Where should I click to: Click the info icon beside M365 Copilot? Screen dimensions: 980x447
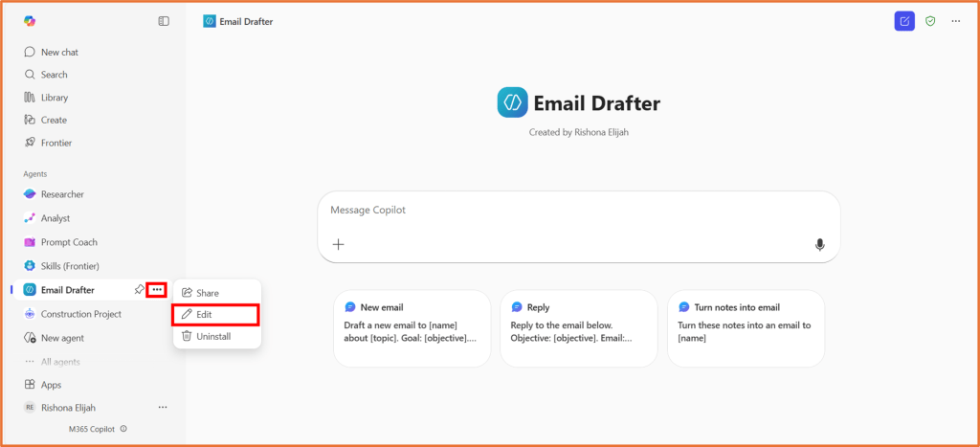click(x=123, y=429)
